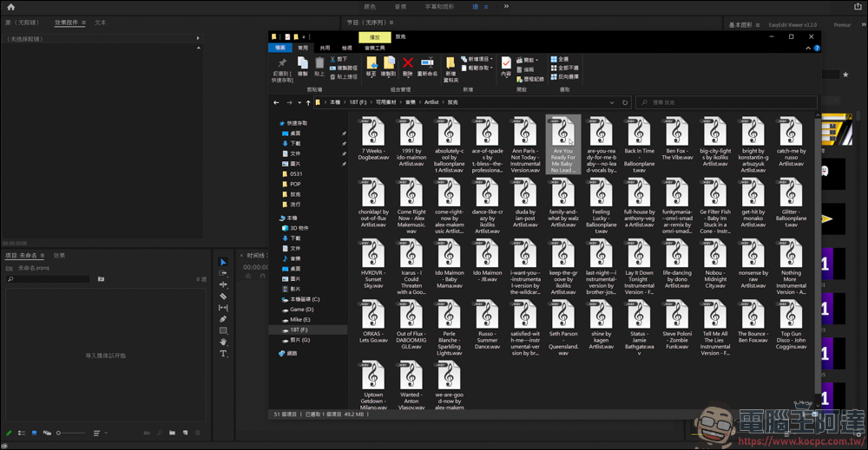This screenshot has height=450, width=868.
Task: Collapse the Explorer ribbon chevron
Action: click(808, 48)
